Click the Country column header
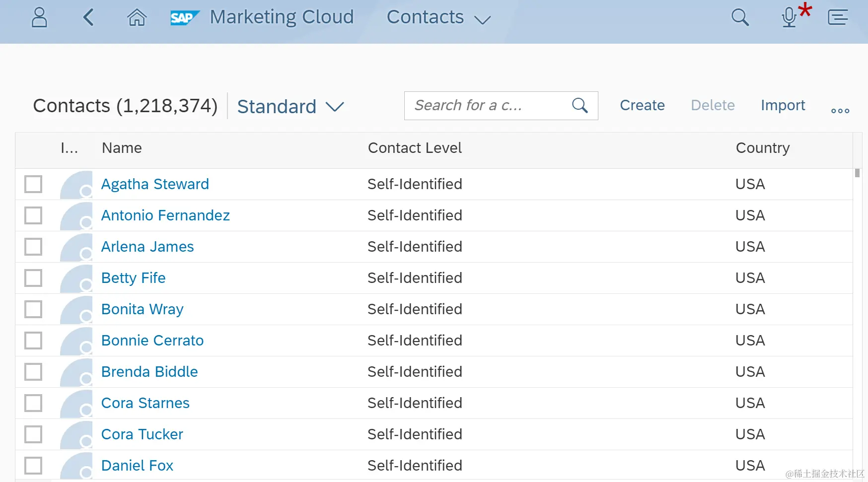The height and width of the screenshot is (482, 868). click(762, 148)
